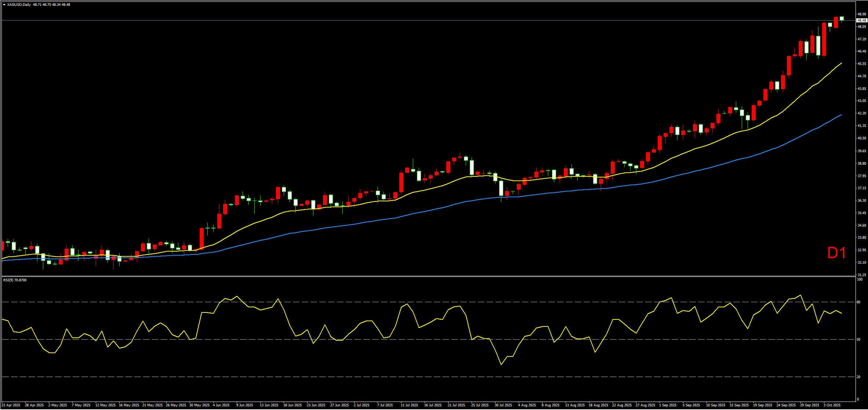Click the RSI 20 level label

[858, 377]
